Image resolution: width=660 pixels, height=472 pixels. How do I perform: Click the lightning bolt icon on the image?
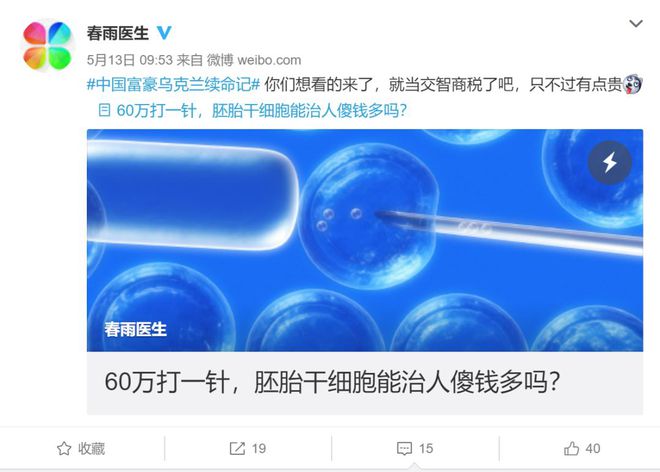609,163
